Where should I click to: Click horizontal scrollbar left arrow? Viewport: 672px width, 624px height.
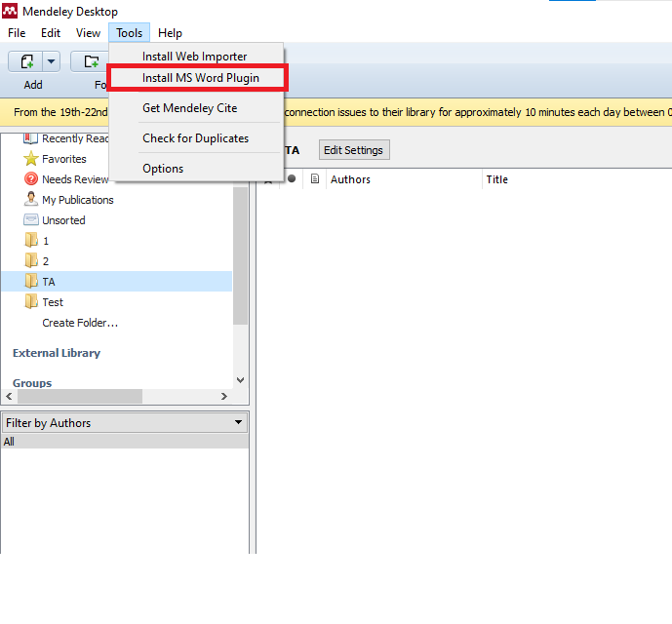point(9,397)
